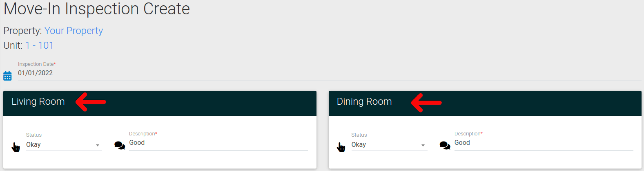
Task: Click the Inspection Date label
Action: click(x=37, y=64)
